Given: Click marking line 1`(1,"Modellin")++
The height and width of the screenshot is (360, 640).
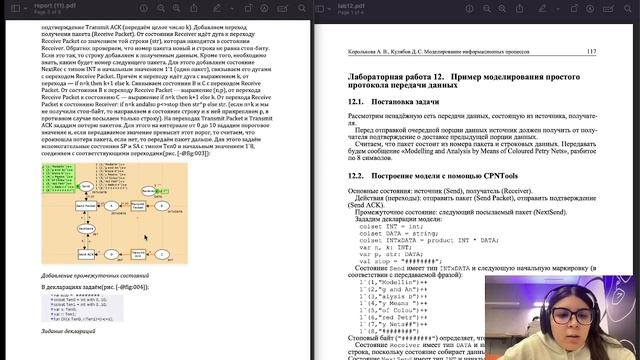Looking at the screenshot, I should [x=393, y=282].
